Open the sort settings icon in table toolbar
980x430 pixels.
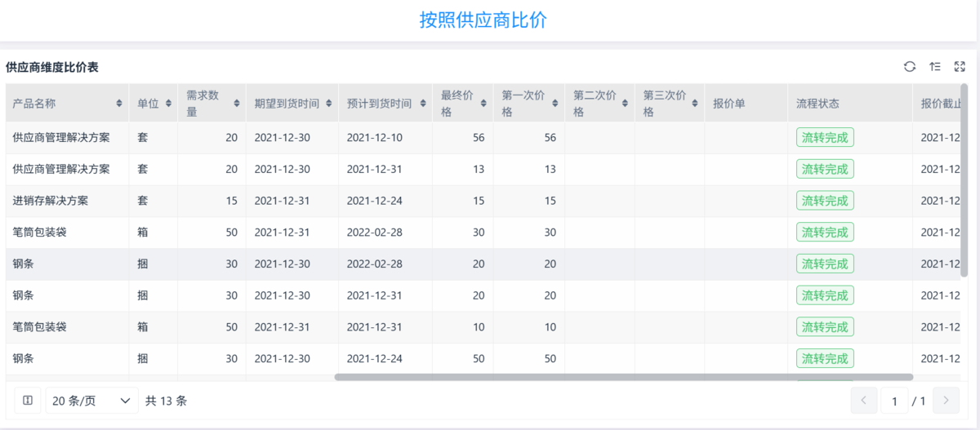[x=935, y=67]
